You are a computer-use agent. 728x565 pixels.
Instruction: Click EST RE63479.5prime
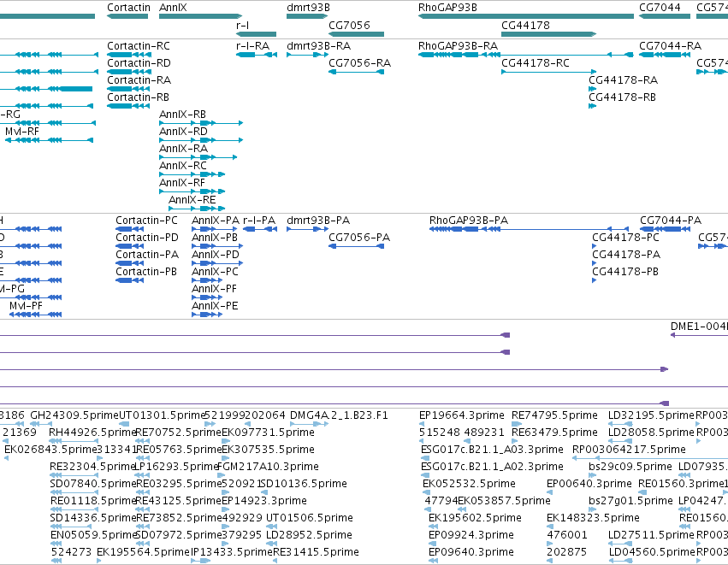point(554,433)
